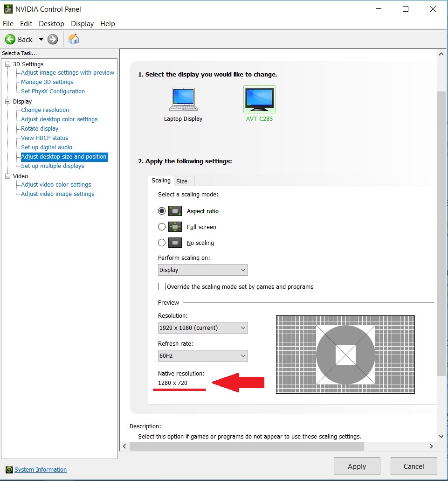This screenshot has height=481, width=448.
Task: Click the Cancel button
Action: click(414, 466)
